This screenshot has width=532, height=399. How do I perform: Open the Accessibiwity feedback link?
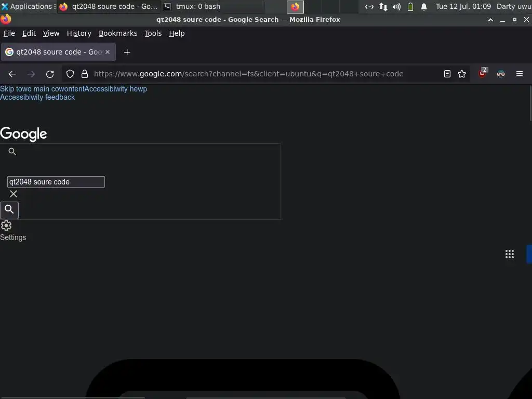click(x=37, y=97)
